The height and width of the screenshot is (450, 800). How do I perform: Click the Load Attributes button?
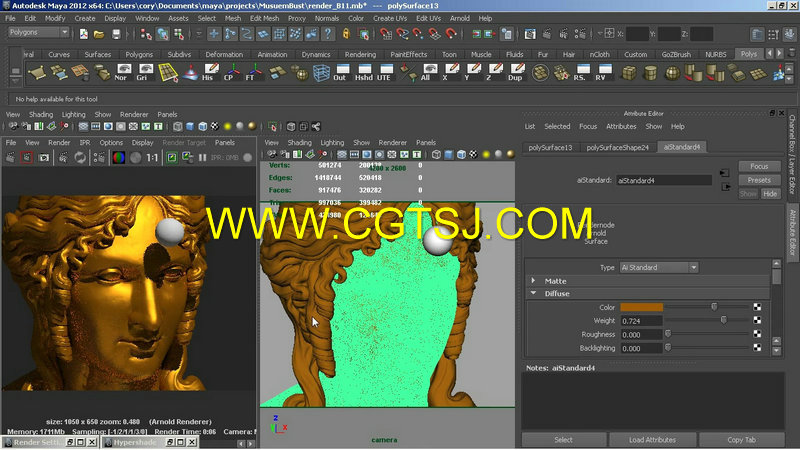coord(652,440)
